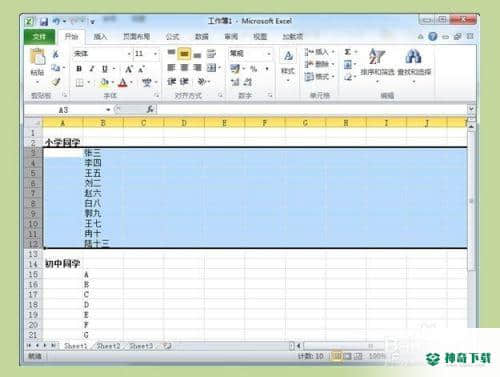Click the green File button
The width and height of the screenshot is (500, 377).
[x=39, y=37]
